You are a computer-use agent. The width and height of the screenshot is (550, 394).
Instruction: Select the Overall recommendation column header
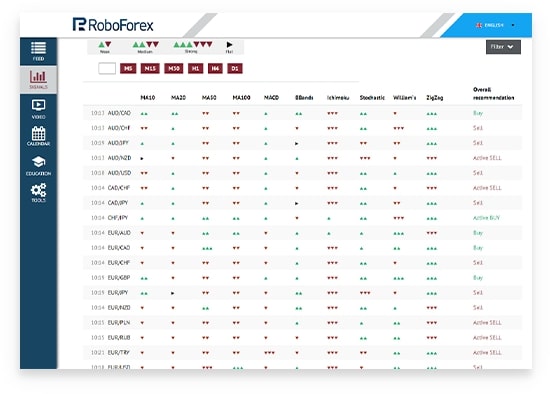[x=493, y=94]
